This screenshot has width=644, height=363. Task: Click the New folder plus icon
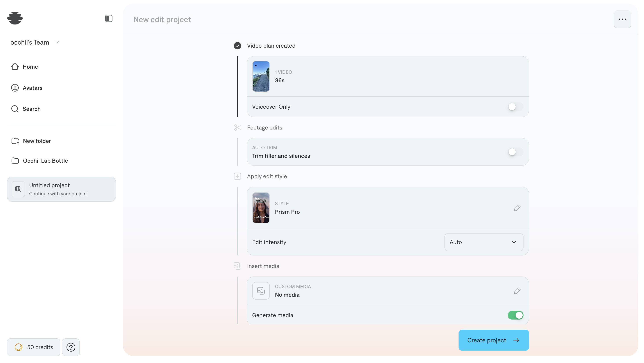pos(15,141)
